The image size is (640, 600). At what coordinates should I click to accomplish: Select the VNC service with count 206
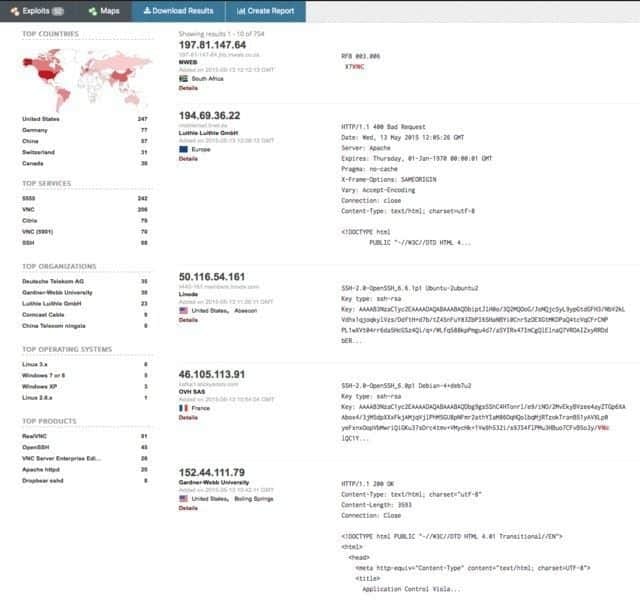[x=28, y=209]
